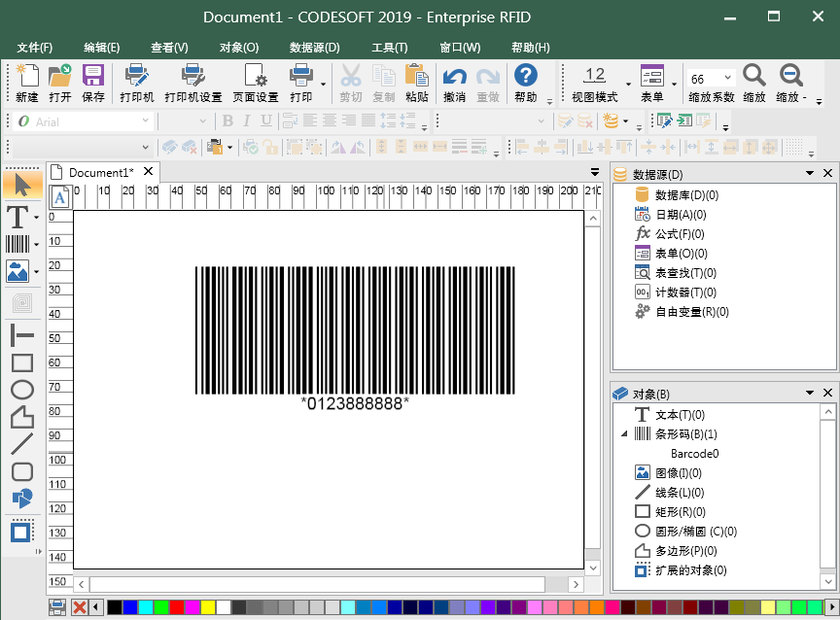Open the Arial font name dropdown

(x=145, y=121)
